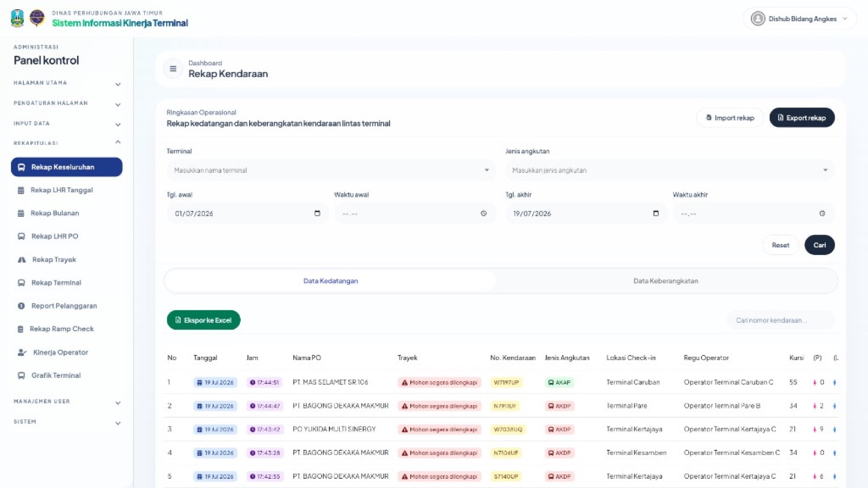Click Terminal Caruban location cell
Image resolution: width=868 pixels, height=488 pixels.
click(633, 382)
